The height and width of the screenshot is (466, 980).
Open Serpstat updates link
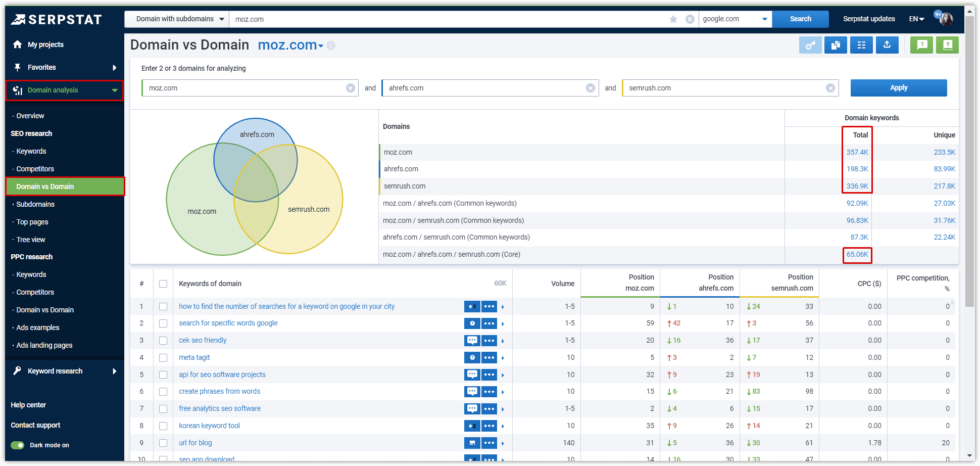869,19
